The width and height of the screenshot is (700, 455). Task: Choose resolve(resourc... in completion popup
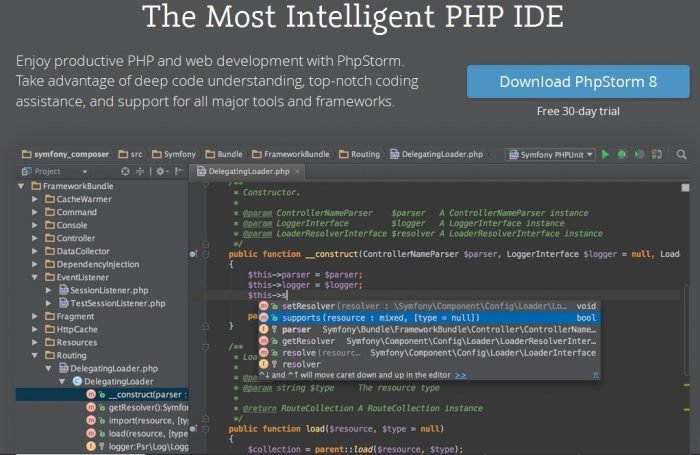pyautogui.click(x=429, y=353)
